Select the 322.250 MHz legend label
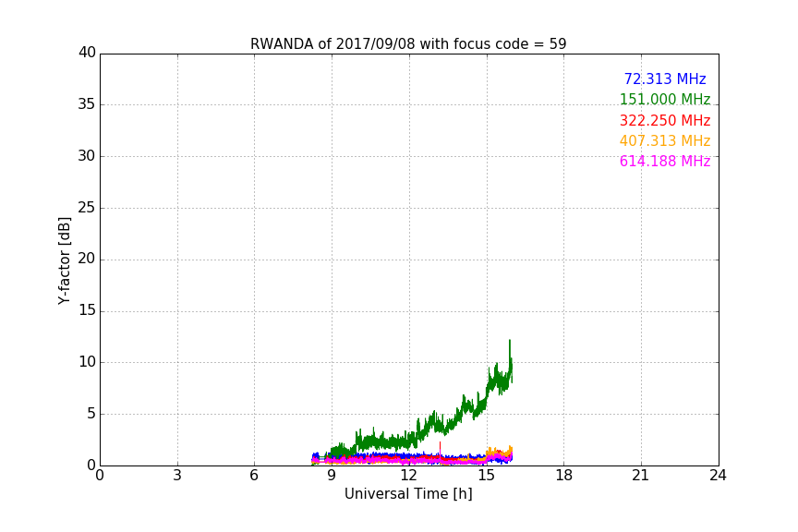 (665, 120)
